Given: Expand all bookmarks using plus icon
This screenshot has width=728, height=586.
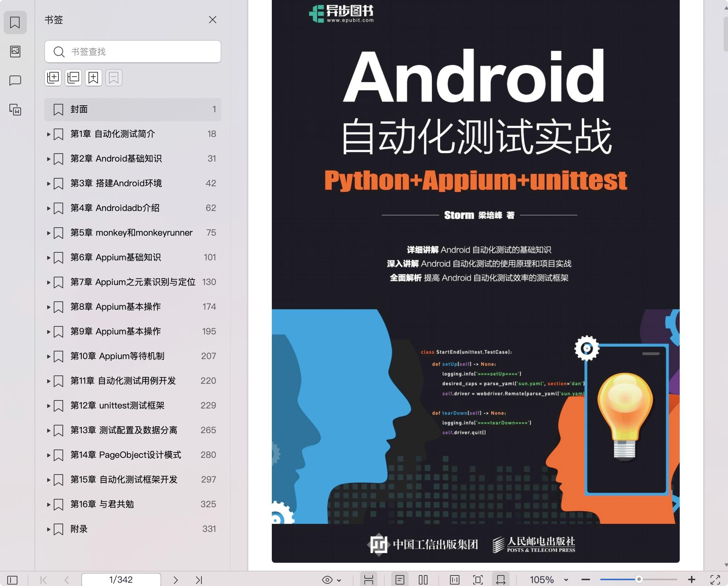Looking at the screenshot, I should pos(53,78).
